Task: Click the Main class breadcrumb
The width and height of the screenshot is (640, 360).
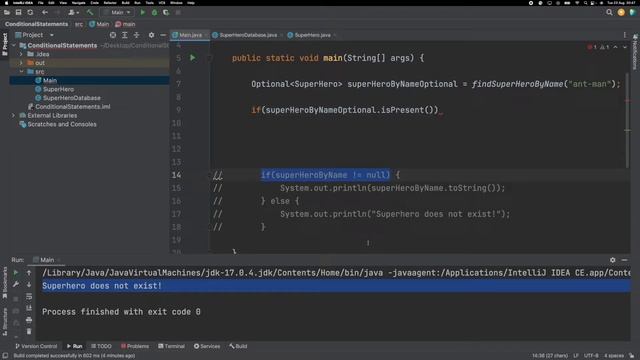Action: coord(99,24)
